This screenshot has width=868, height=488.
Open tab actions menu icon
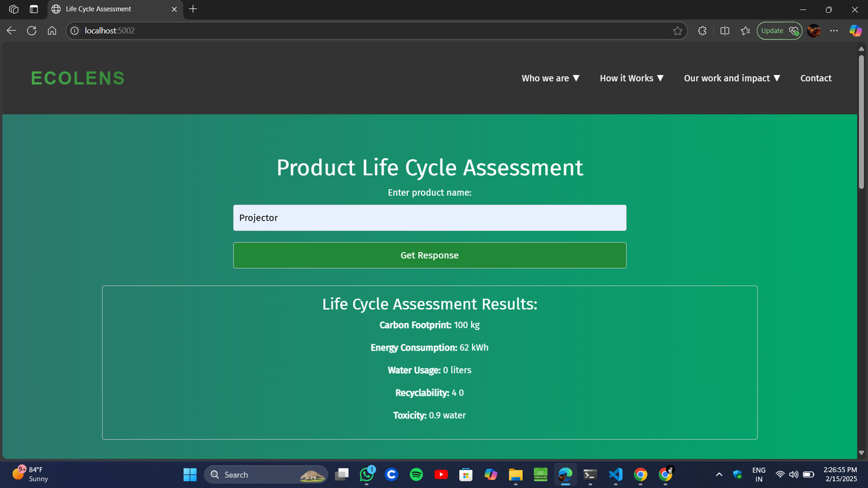coord(34,9)
